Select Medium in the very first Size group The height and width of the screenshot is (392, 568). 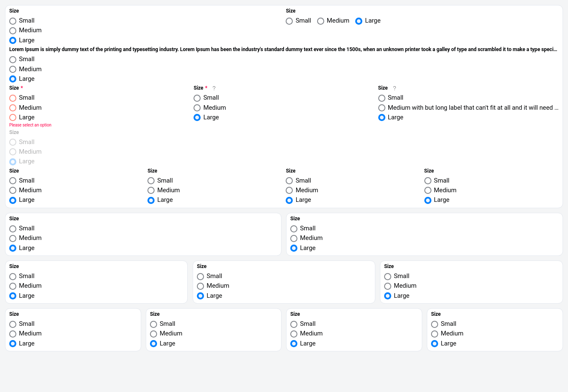coord(13,31)
